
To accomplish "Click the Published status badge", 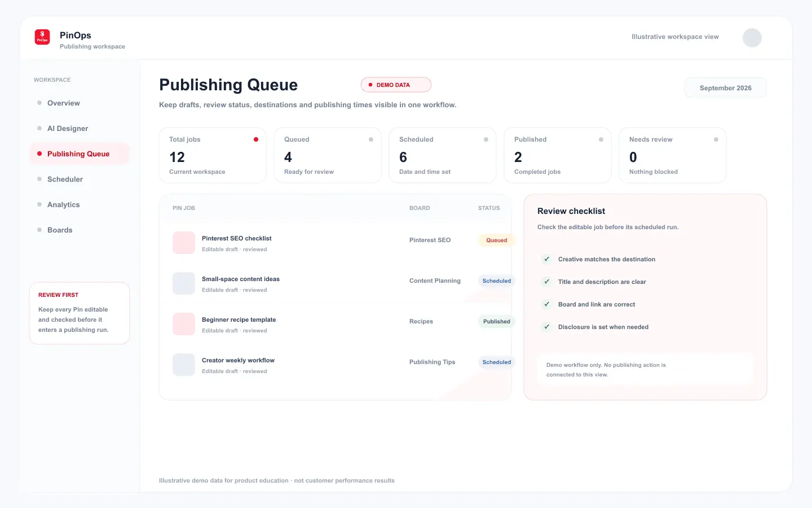I will [x=497, y=321].
